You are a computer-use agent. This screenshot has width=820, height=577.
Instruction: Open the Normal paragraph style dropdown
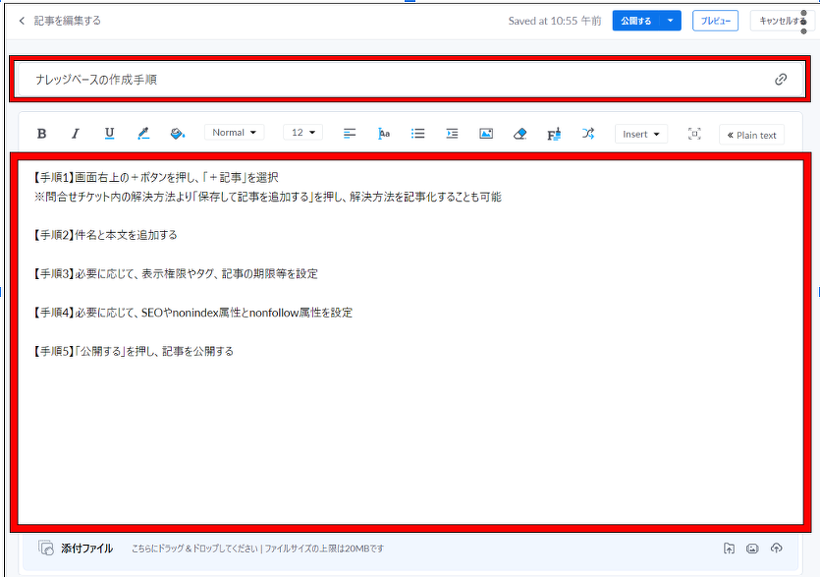tap(234, 133)
